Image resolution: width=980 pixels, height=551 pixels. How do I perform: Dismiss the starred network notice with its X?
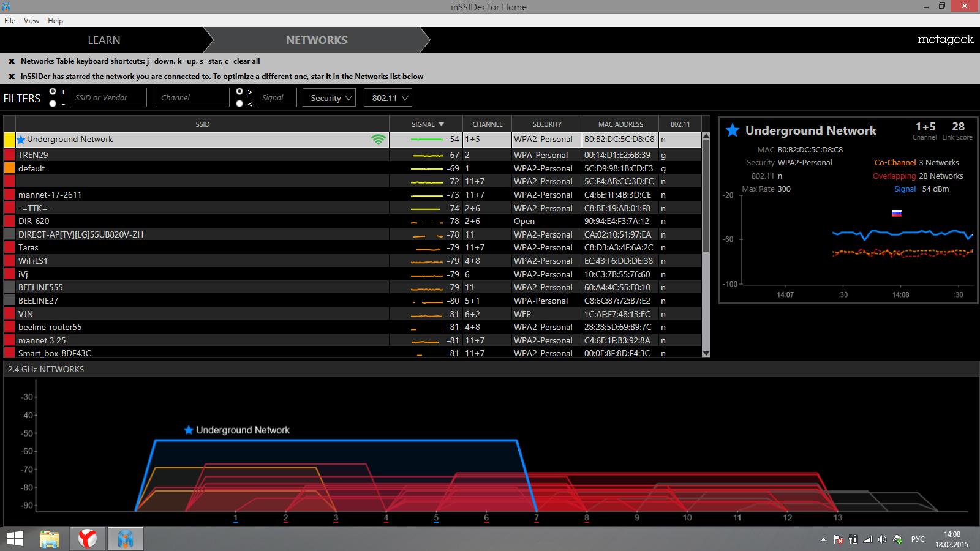coord(11,77)
